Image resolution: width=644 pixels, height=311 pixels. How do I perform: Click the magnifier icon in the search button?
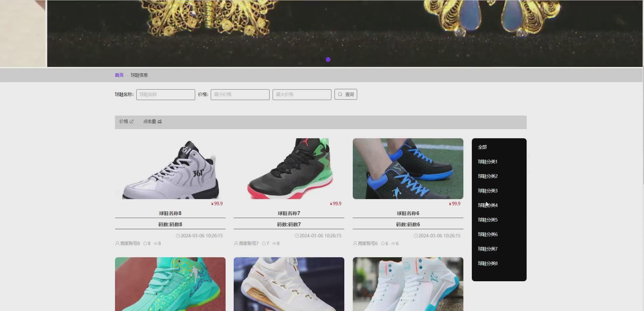click(340, 94)
